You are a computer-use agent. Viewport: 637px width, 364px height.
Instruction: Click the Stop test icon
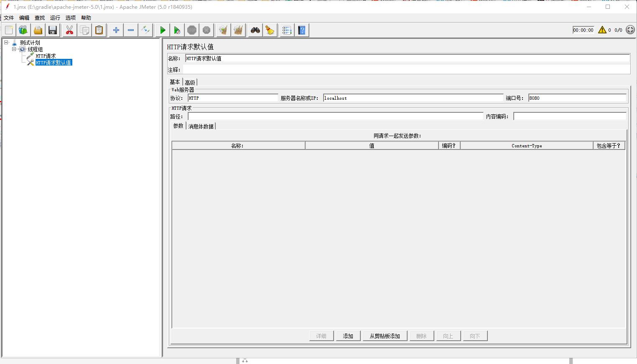pos(192,30)
